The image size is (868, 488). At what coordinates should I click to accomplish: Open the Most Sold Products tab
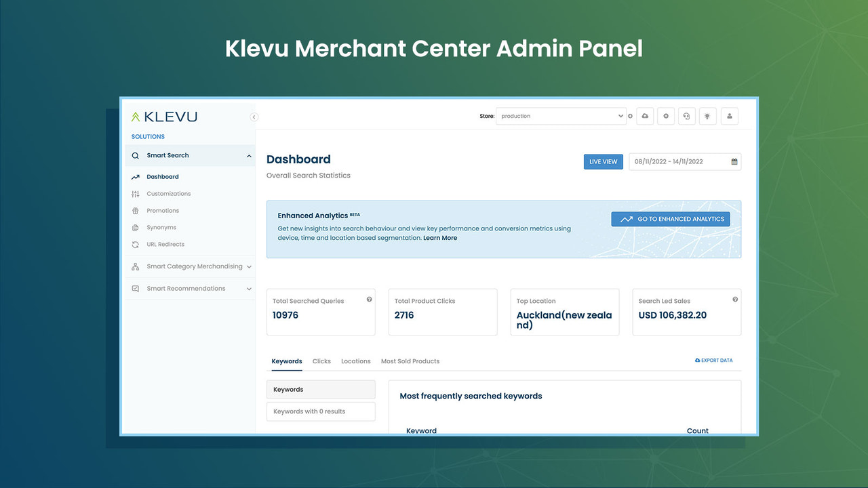pos(410,361)
